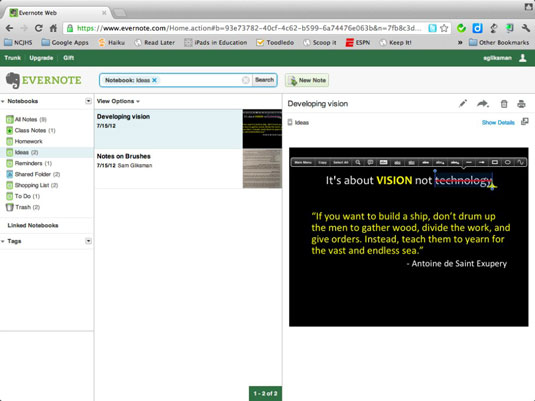535x401 pixels.
Task: Delete note with trash can icon
Action: pos(504,104)
